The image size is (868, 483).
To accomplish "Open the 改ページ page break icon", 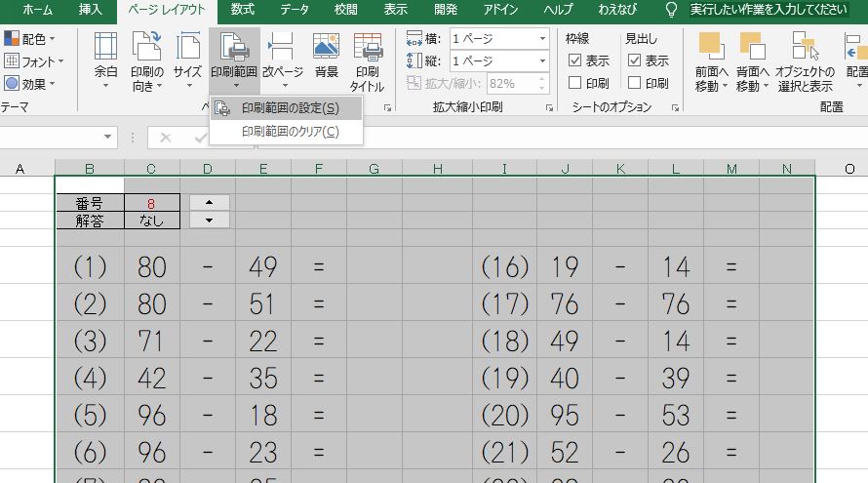I will [281, 47].
